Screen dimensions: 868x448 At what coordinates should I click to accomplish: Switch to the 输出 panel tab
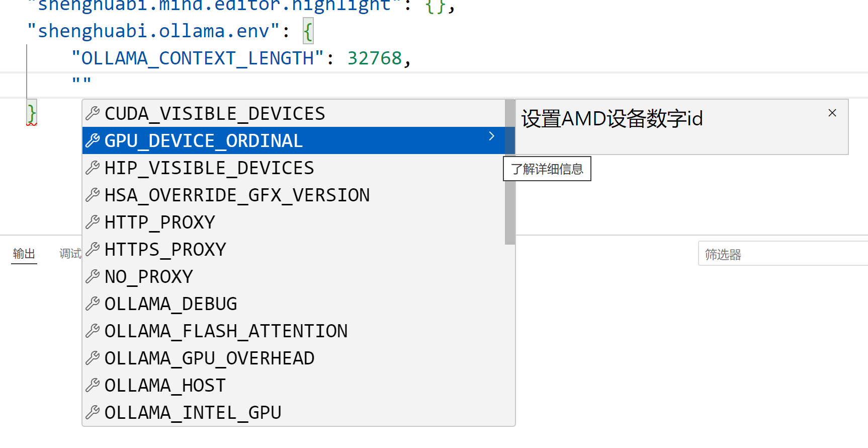[x=24, y=254]
